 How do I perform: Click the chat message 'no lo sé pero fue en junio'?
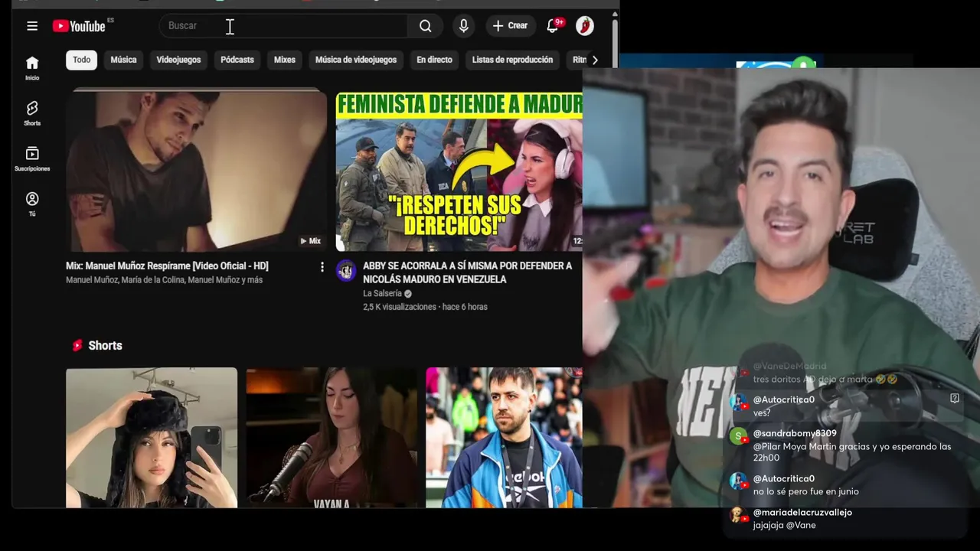click(805, 491)
